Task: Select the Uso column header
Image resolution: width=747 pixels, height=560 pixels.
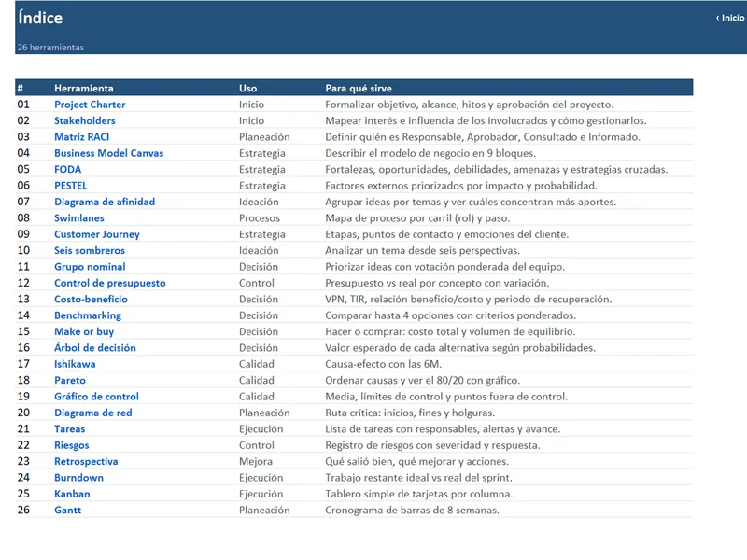Action: [247, 88]
